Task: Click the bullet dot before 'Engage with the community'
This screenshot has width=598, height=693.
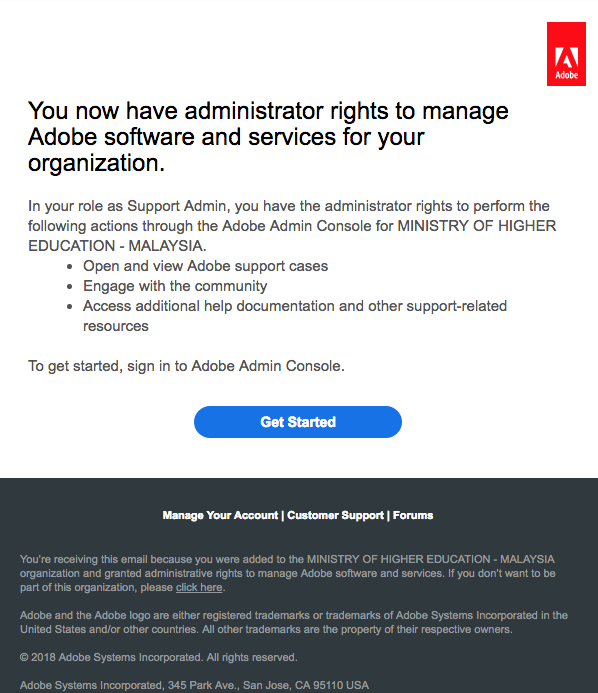Action: point(69,286)
